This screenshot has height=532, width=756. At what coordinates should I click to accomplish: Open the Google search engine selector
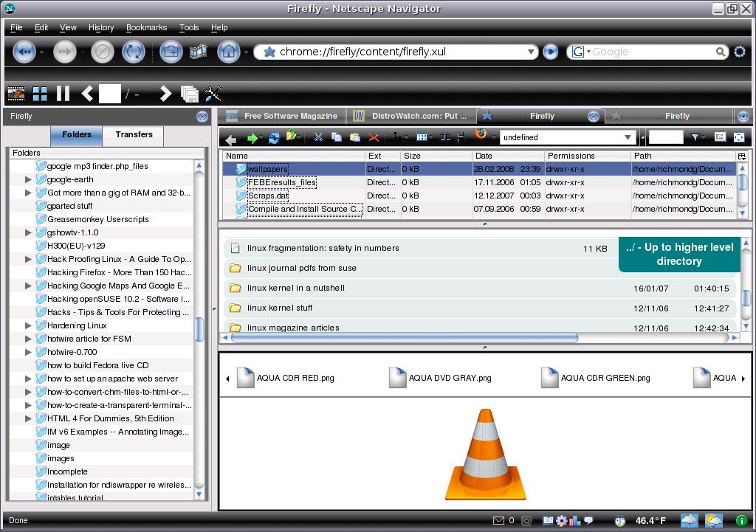coord(580,52)
